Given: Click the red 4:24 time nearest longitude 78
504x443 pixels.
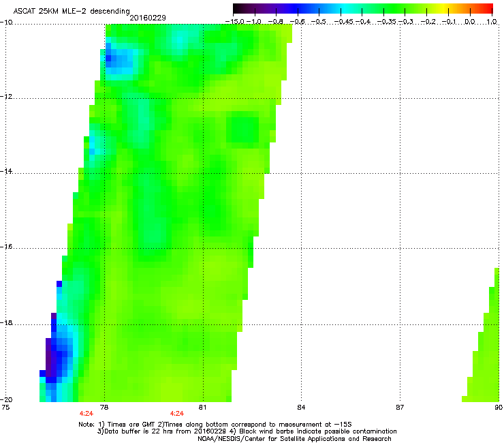Looking at the screenshot, I should [86, 414].
